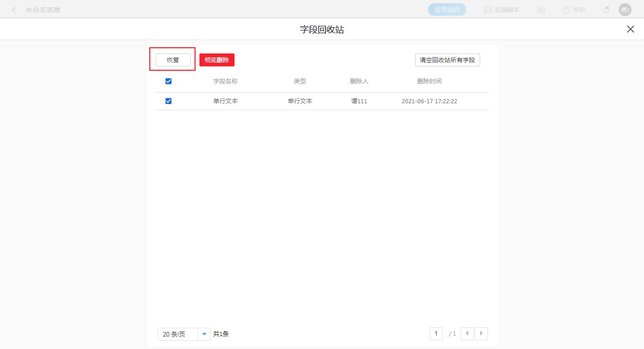This screenshot has height=349, width=644.
Task: Toggle the select-all checkbox in header
Action: pos(169,81)
